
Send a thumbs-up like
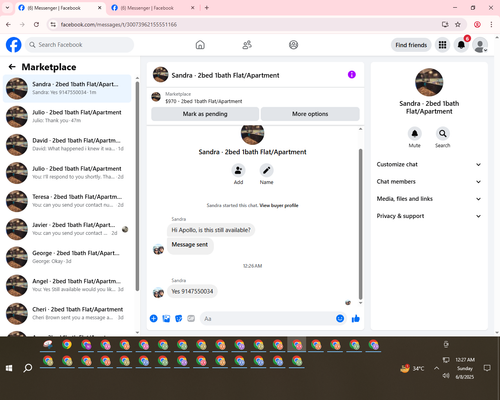point(356,318)
